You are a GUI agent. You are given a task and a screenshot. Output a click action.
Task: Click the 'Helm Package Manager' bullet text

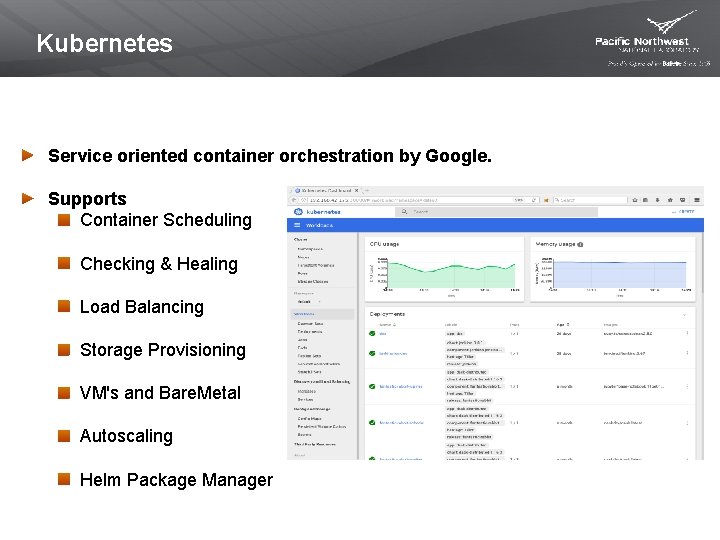(x=176, y=480)
